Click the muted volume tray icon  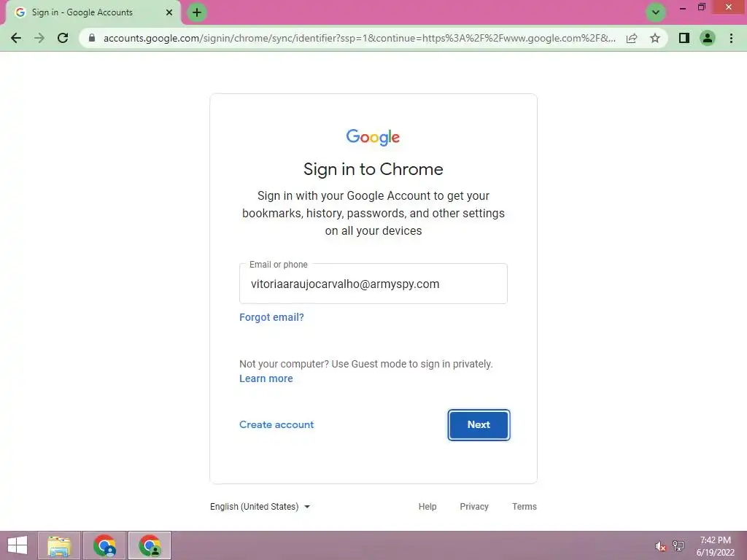coord(660,546)
